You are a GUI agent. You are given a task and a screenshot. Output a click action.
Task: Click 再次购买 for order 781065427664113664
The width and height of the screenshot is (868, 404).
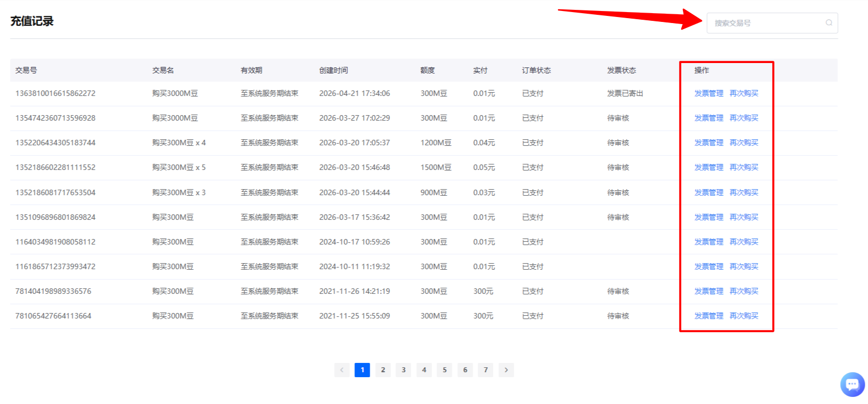click(744, 316)
